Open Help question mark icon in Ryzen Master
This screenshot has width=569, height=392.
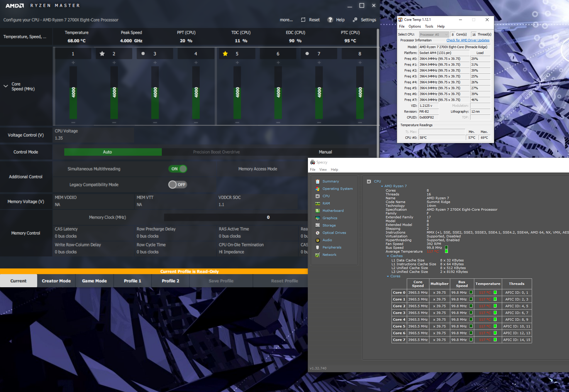point(330,20)
